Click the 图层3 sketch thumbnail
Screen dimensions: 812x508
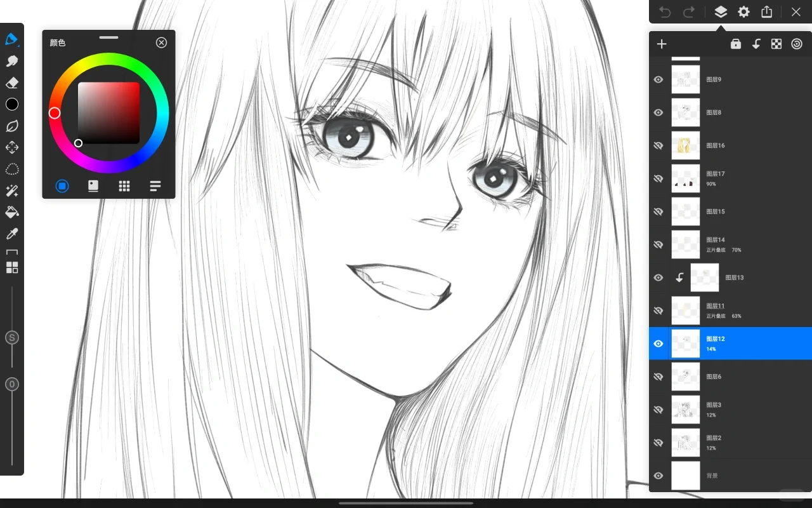pyautogui.click(x=686, y=410)
